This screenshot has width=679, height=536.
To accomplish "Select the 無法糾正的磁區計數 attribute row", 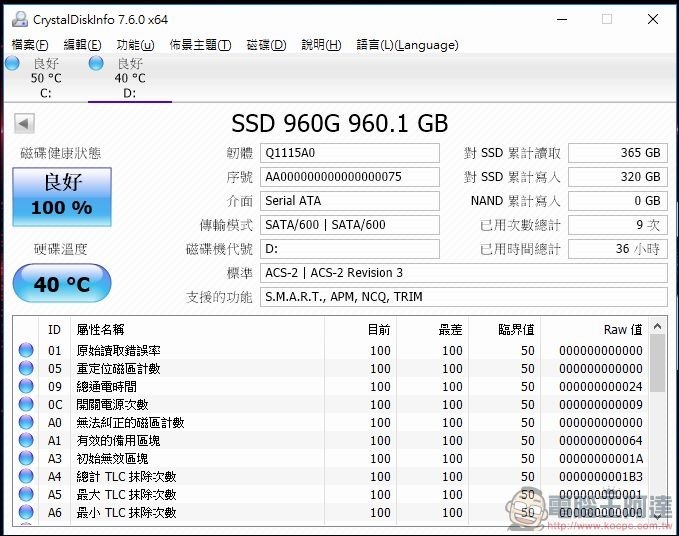I will tap(331, 422).
